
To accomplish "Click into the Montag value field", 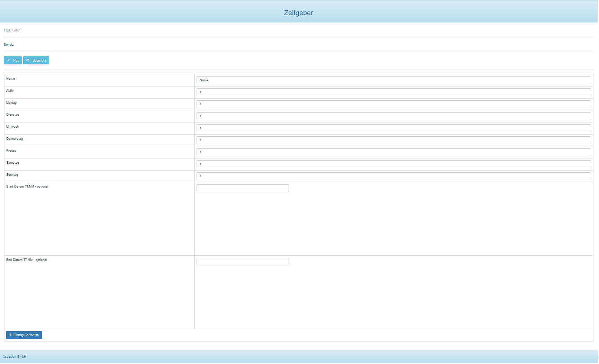I will point(393,104).
